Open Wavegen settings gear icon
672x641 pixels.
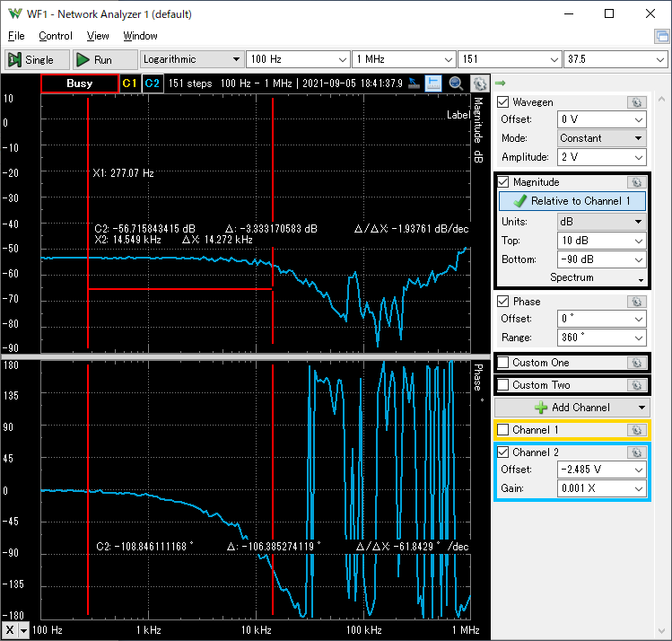click(x=637, y=102)
